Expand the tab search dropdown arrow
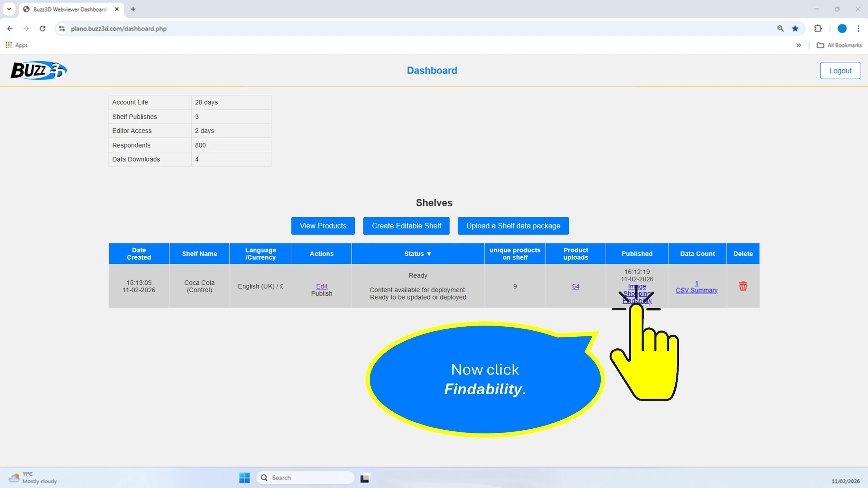Image resolution: width=868 pixels, height=488 pixels. [x=9, y=9]
